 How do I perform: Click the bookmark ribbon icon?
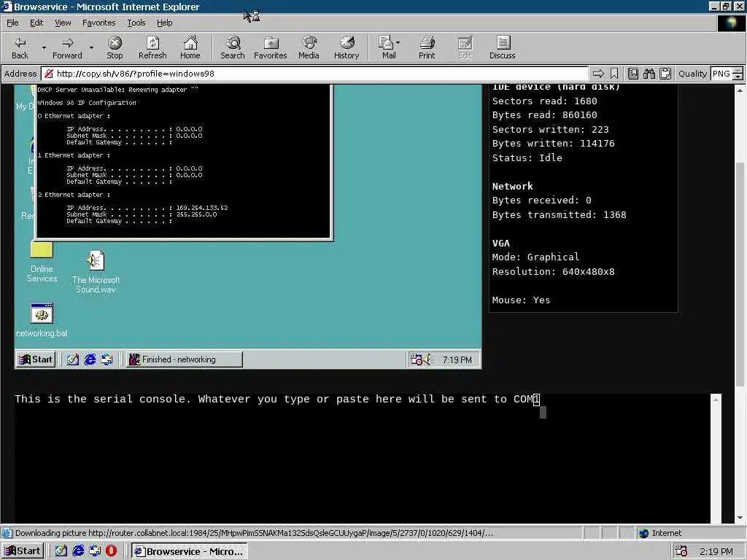(x=614, y=74)
